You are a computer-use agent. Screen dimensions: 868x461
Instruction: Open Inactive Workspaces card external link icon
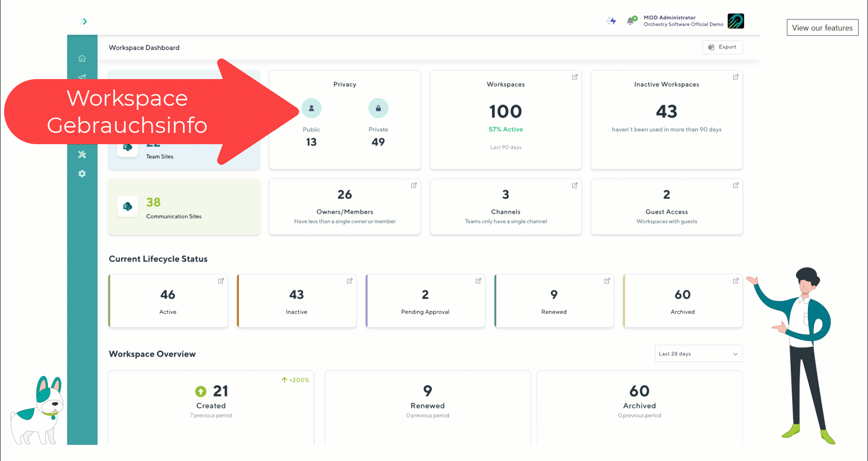(736, 77)
